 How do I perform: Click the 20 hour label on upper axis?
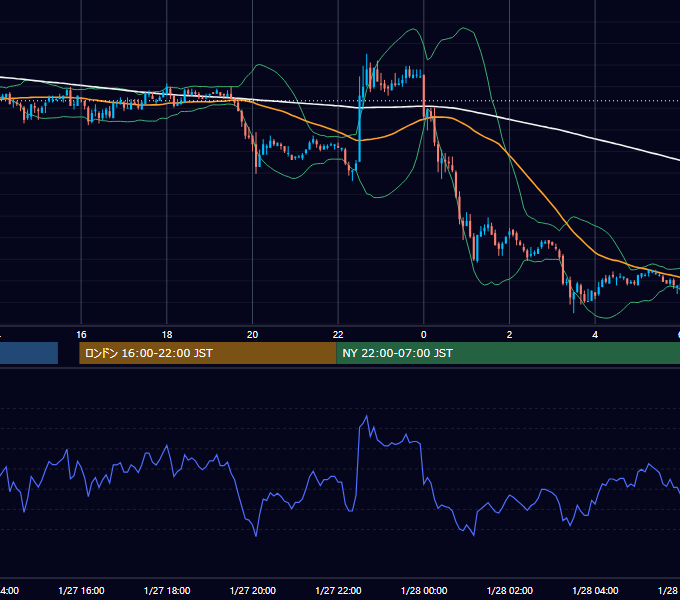point(252,335)
